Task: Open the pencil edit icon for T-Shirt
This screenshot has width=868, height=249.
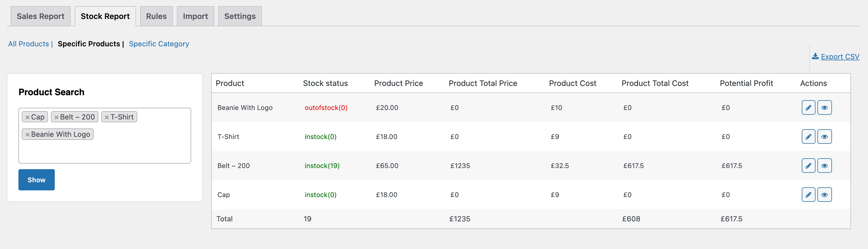Action: tap(808, 136)
